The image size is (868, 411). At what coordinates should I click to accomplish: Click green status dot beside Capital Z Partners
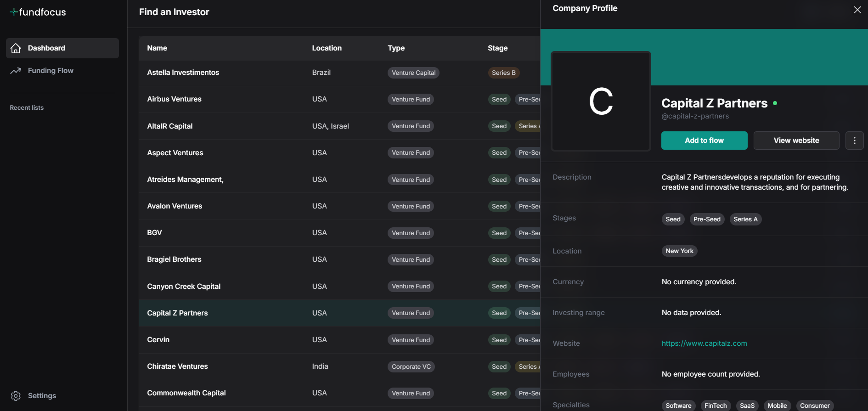(x=775, y=103)
